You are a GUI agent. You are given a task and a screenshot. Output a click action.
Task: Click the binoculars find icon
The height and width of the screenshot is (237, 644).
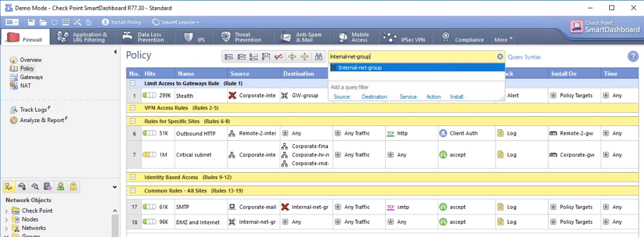(318, 57)
